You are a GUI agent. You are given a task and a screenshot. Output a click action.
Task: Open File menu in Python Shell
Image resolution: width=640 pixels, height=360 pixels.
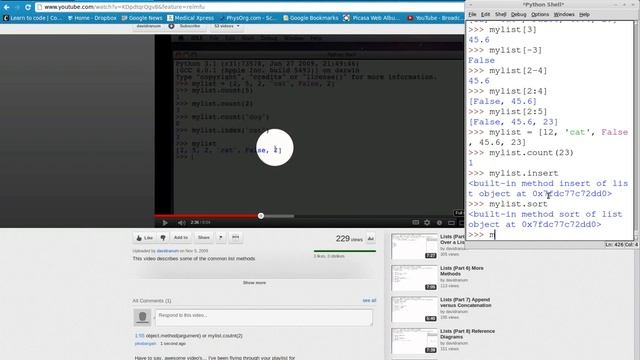[x=472, y=14]
